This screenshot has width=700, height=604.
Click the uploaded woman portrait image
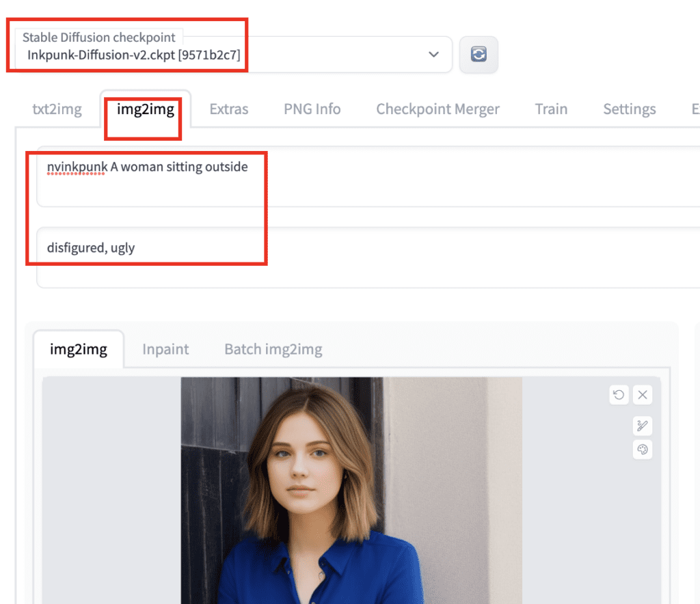tap(351, 491)
